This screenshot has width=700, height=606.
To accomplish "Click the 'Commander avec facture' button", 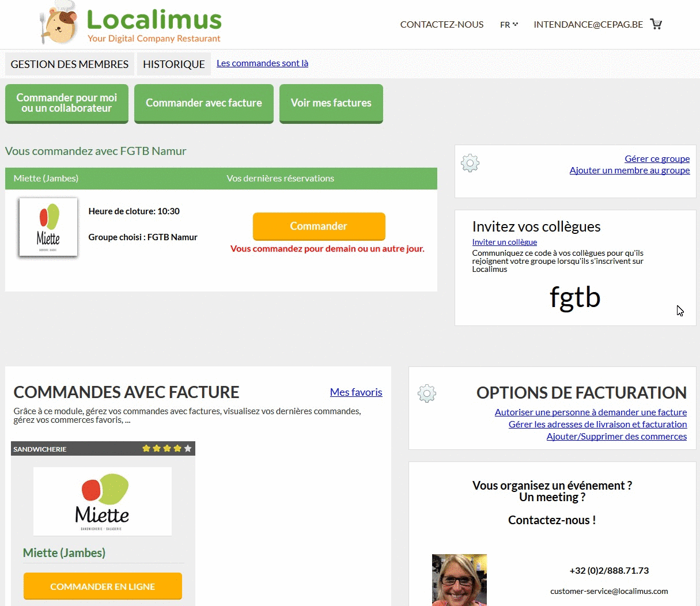I will (204, 103).
